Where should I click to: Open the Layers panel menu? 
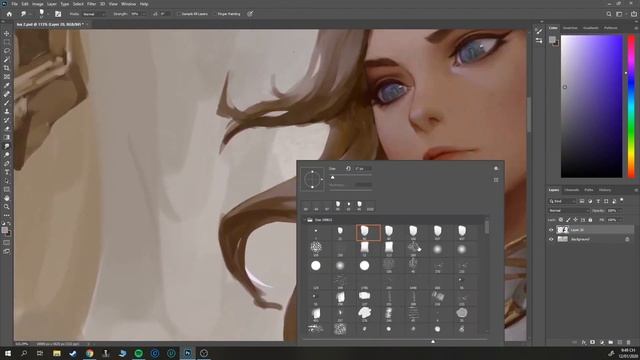(636, 190)
